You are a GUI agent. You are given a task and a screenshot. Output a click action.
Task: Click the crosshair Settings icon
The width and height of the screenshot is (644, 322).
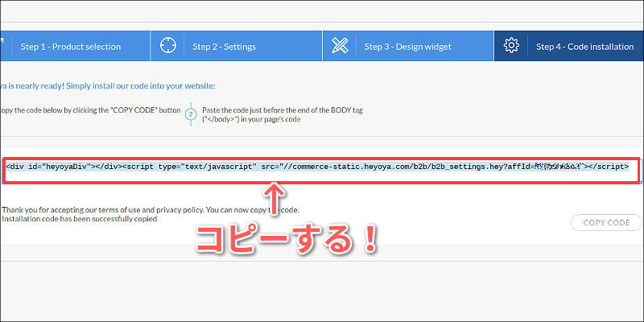pos(167,46)
